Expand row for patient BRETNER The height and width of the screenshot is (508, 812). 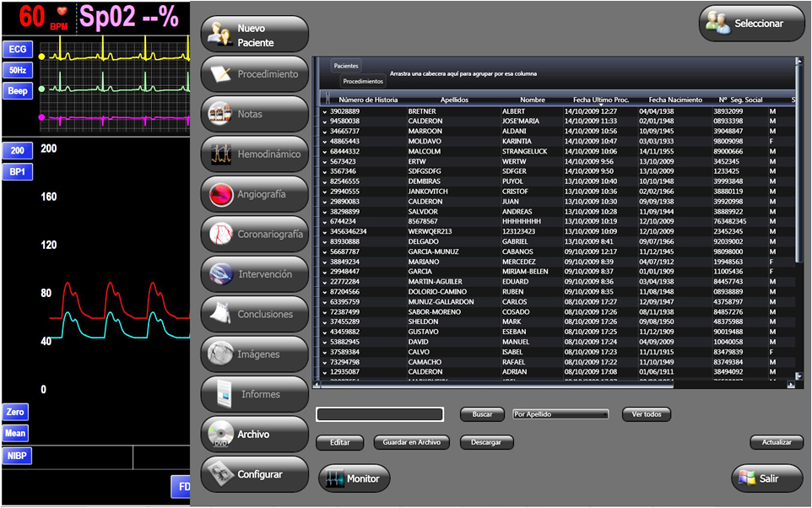324,111
